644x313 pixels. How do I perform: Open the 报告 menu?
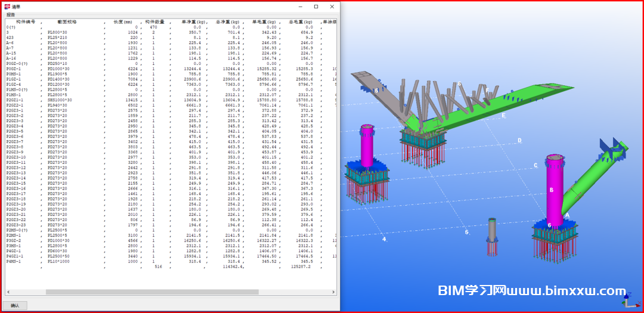pyautogui.click(x=11, y=15)
